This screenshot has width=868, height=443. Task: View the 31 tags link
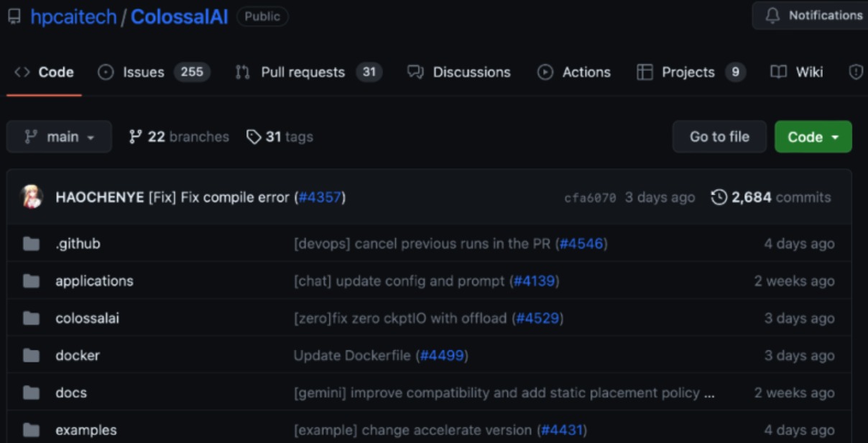280,137
